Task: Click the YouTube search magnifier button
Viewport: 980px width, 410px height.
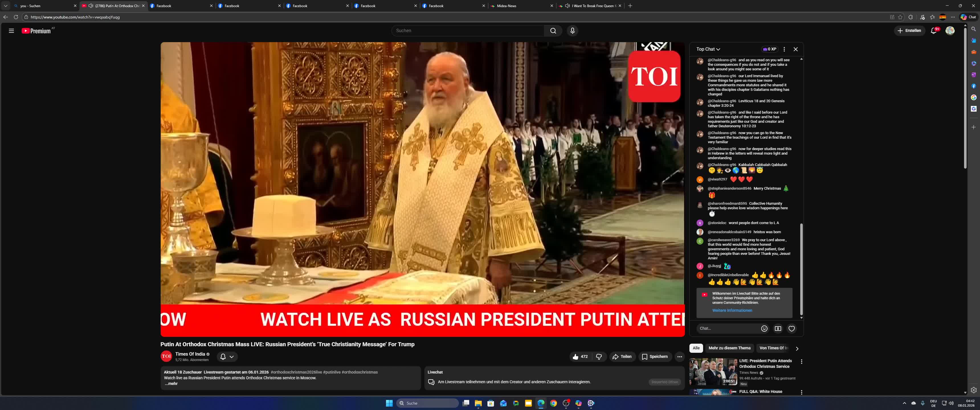Action: click(553, 31)
